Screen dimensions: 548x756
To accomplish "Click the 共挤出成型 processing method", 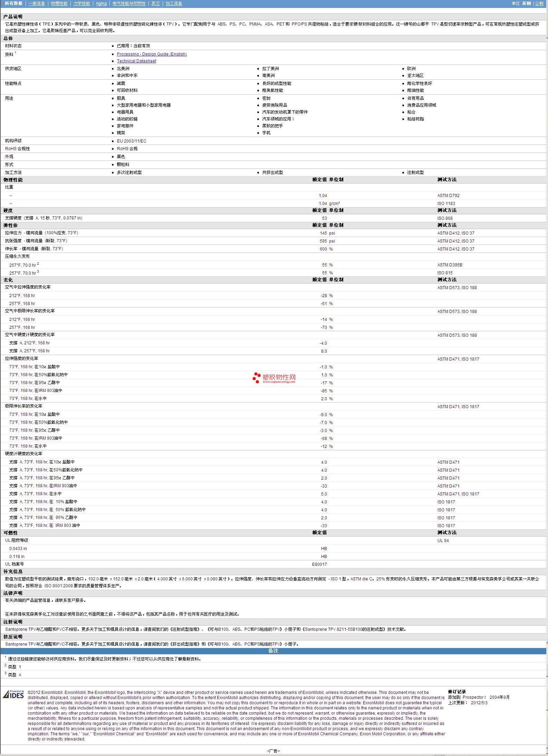I will [x=272, y=173].
